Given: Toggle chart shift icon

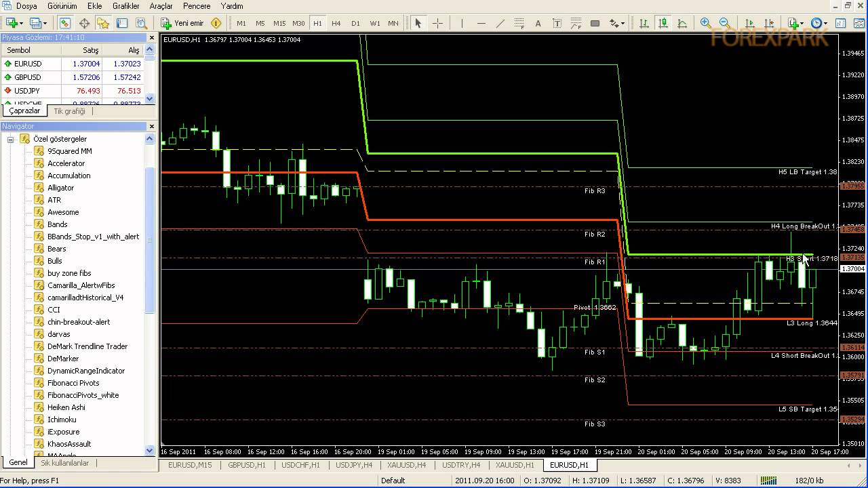Looking at the screenshot, I should point(768,23).
